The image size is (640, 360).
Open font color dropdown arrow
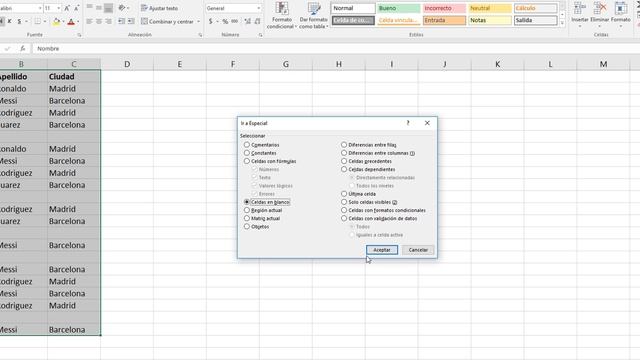pos(78,22)
